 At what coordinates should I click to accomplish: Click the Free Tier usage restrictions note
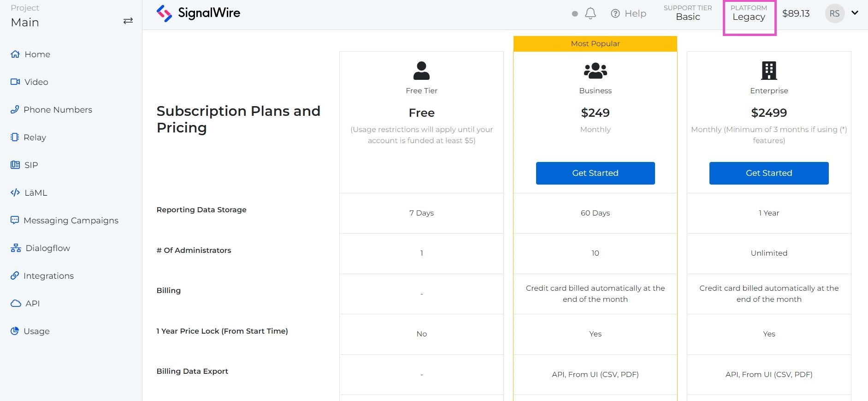[421, 135]
